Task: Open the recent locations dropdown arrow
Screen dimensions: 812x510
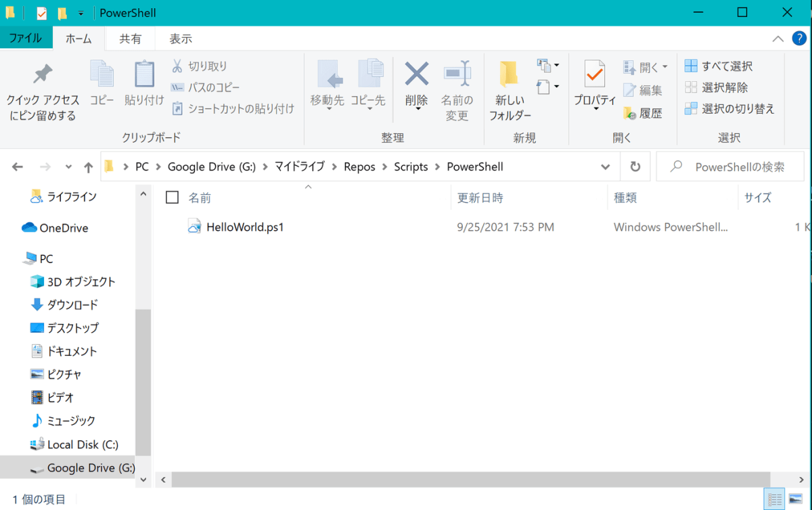Action: (x=68, y=167)
